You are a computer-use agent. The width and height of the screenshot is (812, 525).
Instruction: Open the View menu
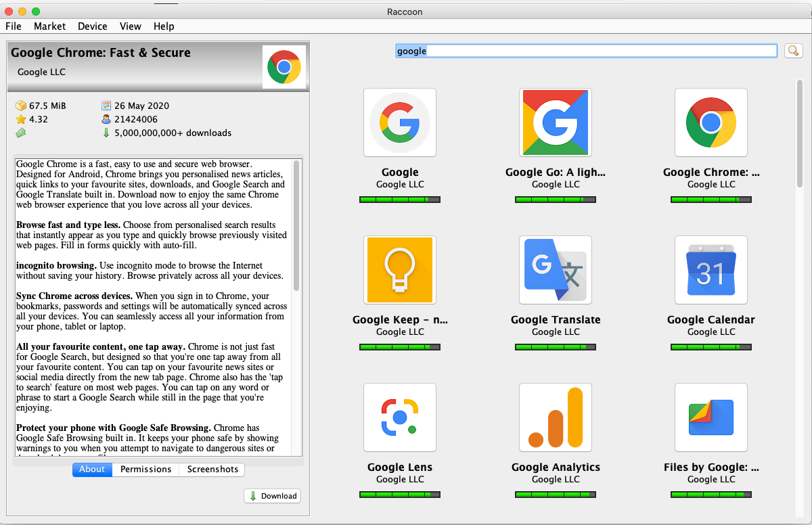click(131, 26)
